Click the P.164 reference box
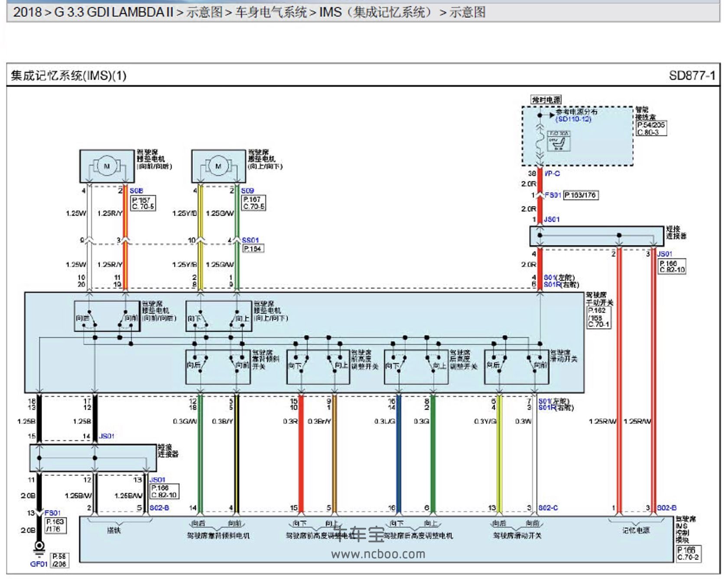Viewport: 728px width, 585px height. [253, 248]
